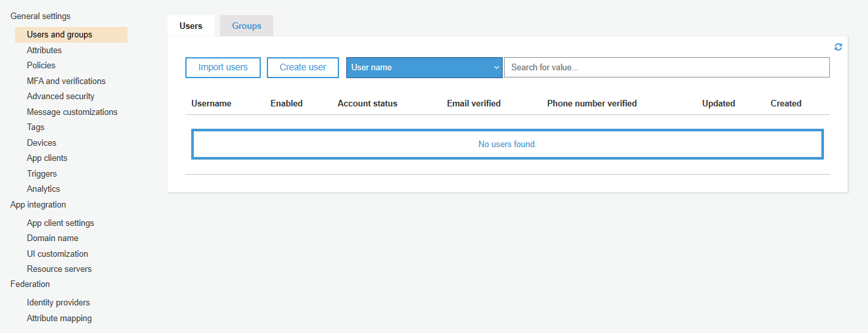This screenshot has height=333, width=868.
Task: Go to Identity providers under Federation
Action: click(58, 302)
